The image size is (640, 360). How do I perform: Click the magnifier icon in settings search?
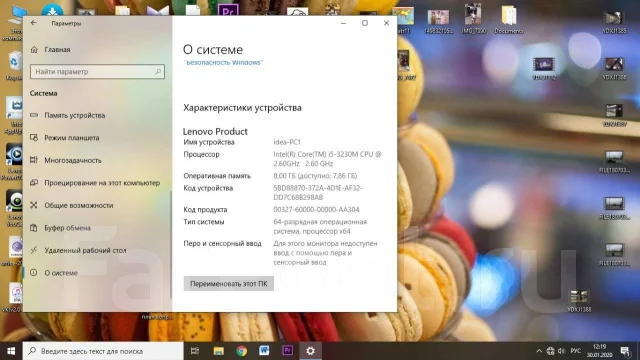coord(158,71)
